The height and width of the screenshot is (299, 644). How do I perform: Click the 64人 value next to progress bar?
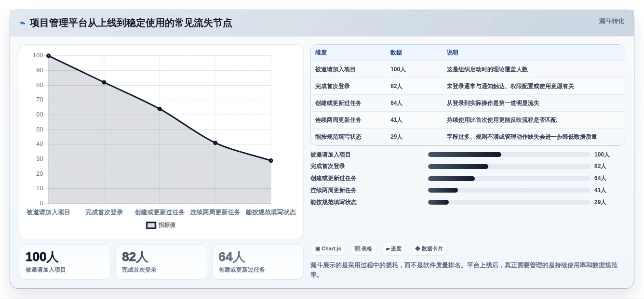click(x=600, y=178)
